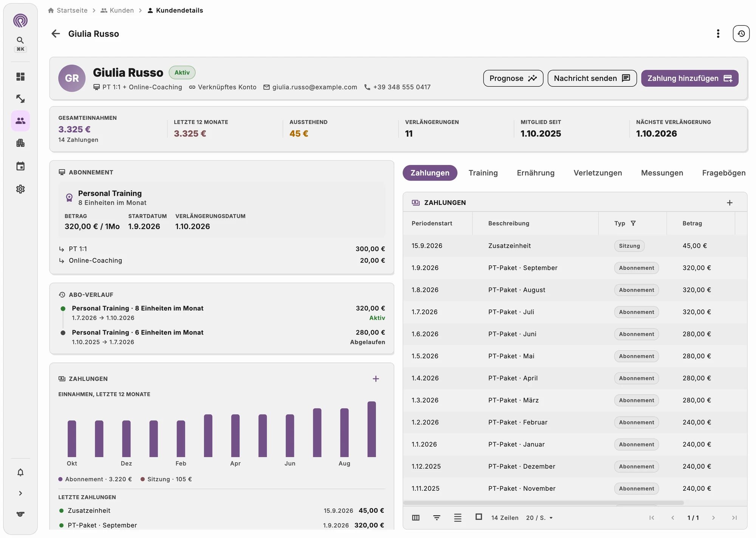
Task: Open the dumbbell training icon in sidebar
Action: 20,99
